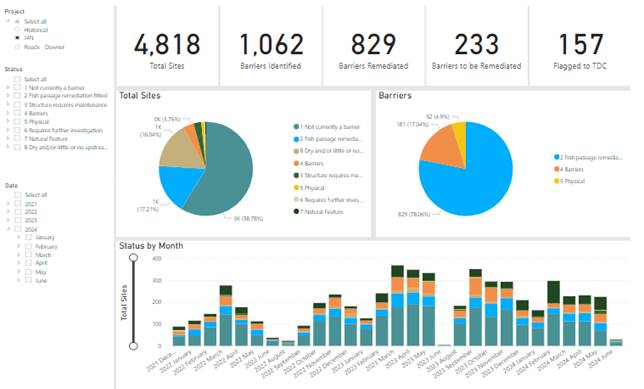Check the February month checkbox
The image size is (644, 389).
pyautogui.click(x=28, y=246)
